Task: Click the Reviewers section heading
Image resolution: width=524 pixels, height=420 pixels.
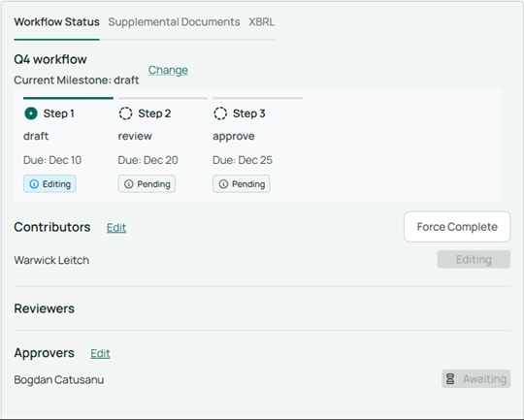Action: tap(44, 308)
